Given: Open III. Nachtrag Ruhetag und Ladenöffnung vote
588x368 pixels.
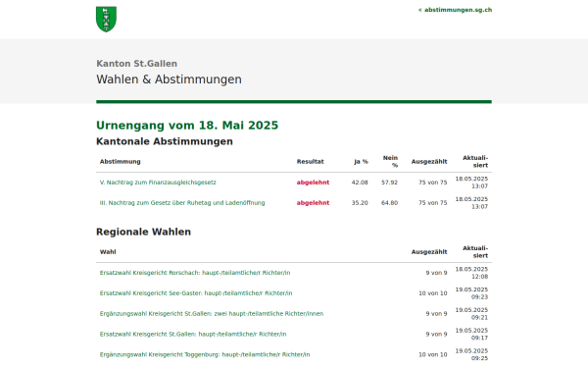Looking at the screenshot, I should [182, 203].
